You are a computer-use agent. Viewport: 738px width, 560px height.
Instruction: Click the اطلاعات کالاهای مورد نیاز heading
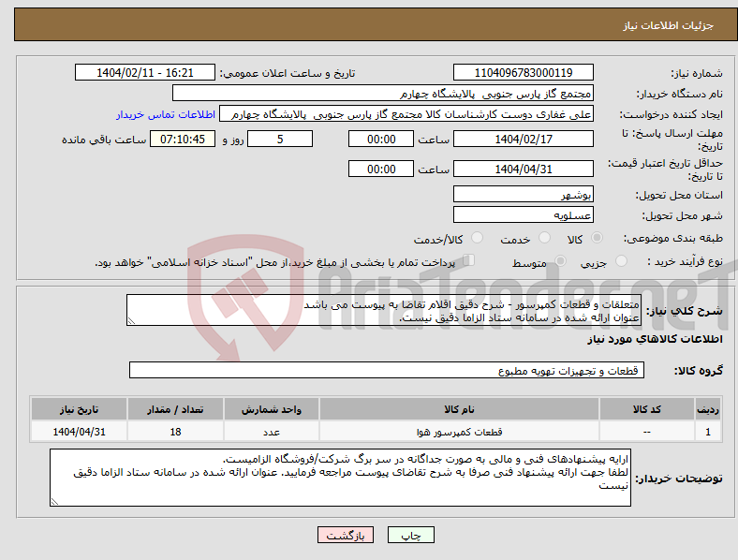[x=655, y=339]
